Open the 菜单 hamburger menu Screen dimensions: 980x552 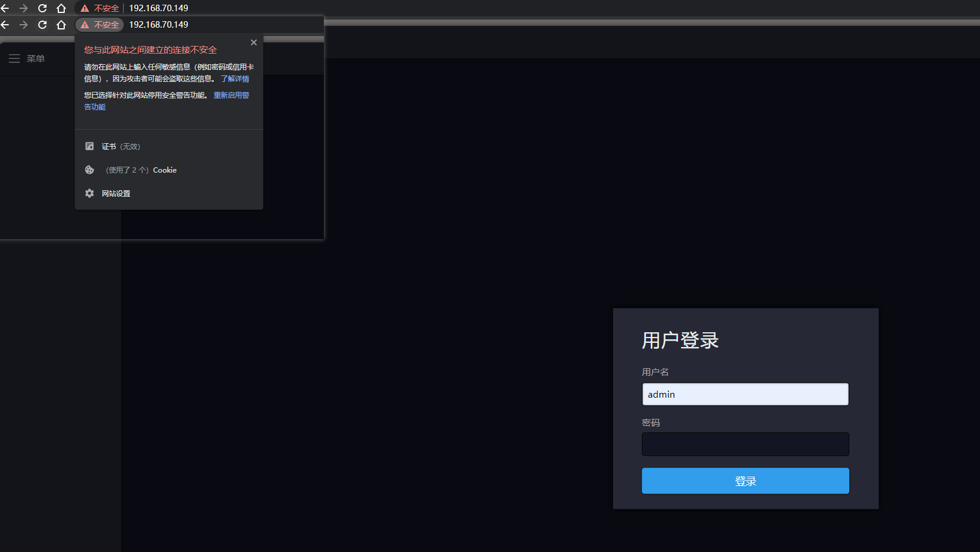(14, 58)
